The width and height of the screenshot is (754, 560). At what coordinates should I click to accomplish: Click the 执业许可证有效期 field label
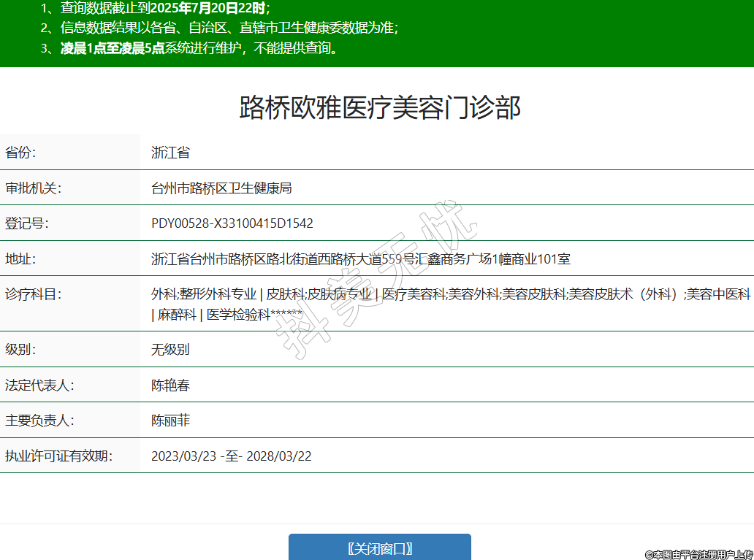point(58,456)
